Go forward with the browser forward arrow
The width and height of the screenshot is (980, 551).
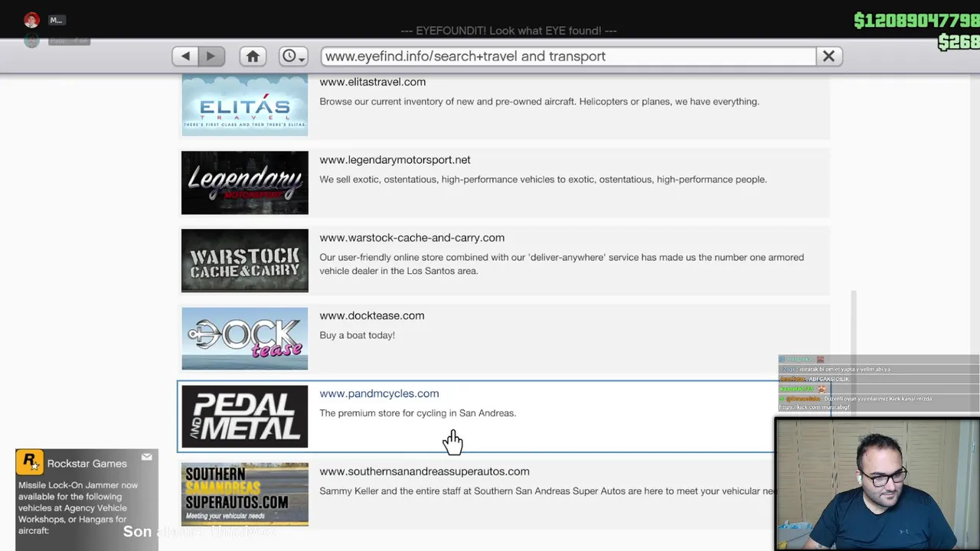tap(211, 56)
